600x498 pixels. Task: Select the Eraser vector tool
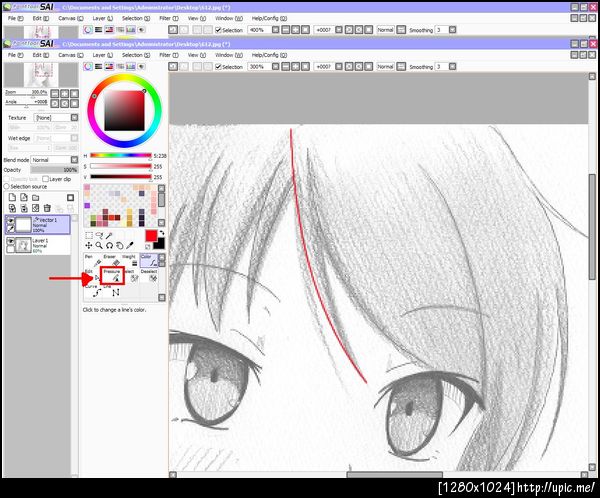111,260
